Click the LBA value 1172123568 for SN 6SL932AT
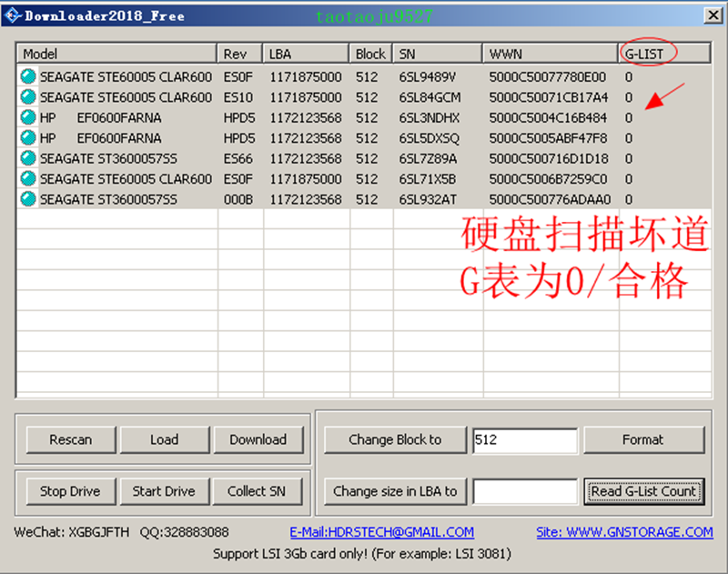Viewport: 728px width, 574px height. 306,199
